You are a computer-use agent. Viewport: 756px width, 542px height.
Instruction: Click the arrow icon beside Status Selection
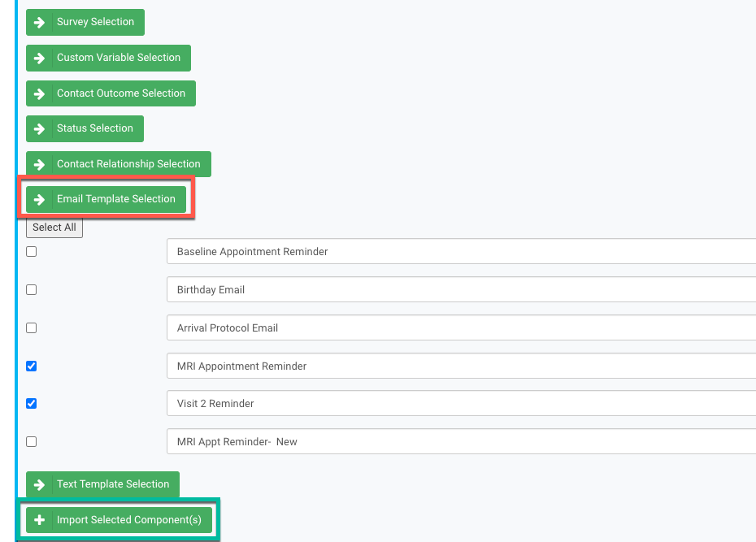pyautogui.click(x=39, y=129)
